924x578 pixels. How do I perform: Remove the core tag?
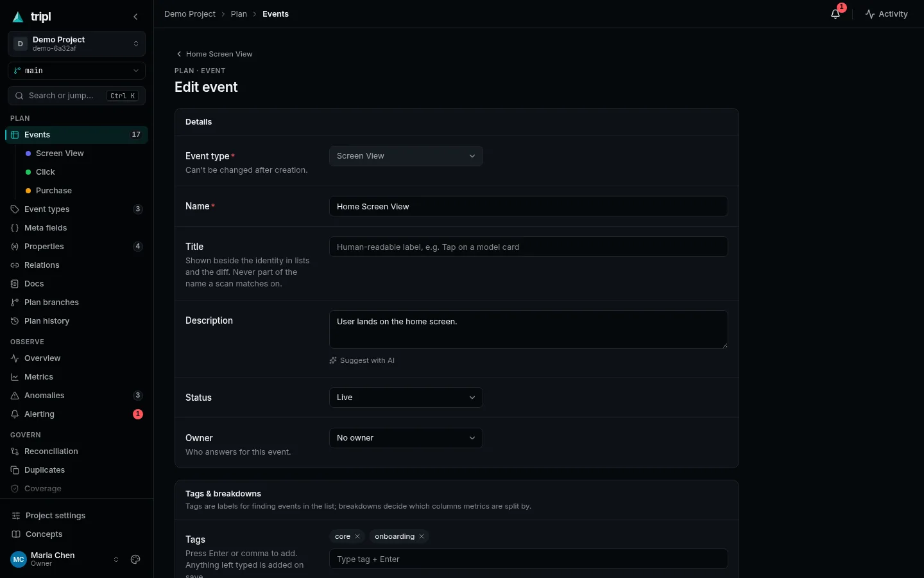(x=357, y=536)
